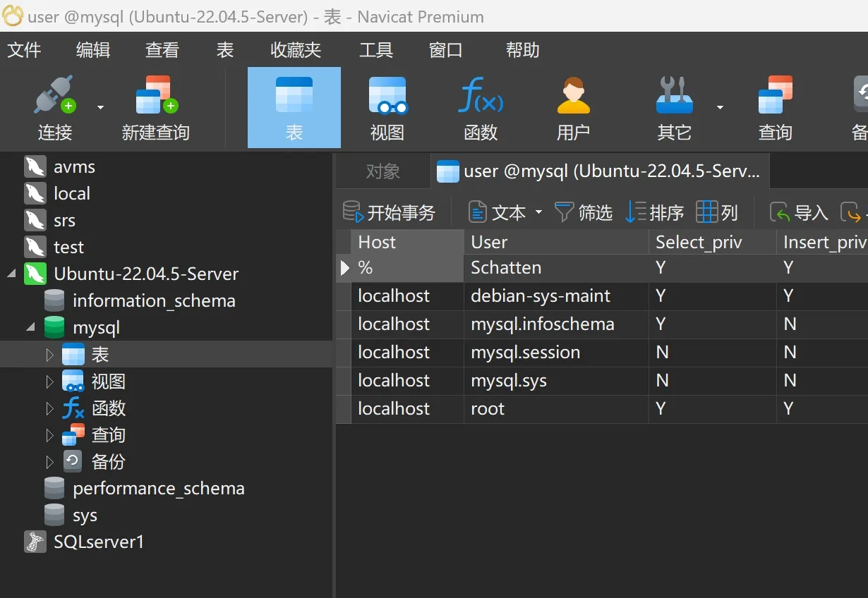Open 导入 import wizard button

tap(799, 212)
